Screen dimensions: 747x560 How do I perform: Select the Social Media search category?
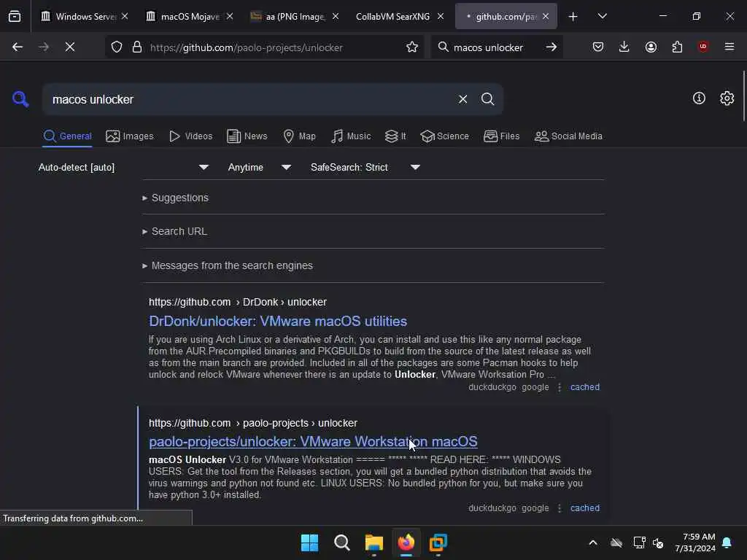[x=568, y=136]
